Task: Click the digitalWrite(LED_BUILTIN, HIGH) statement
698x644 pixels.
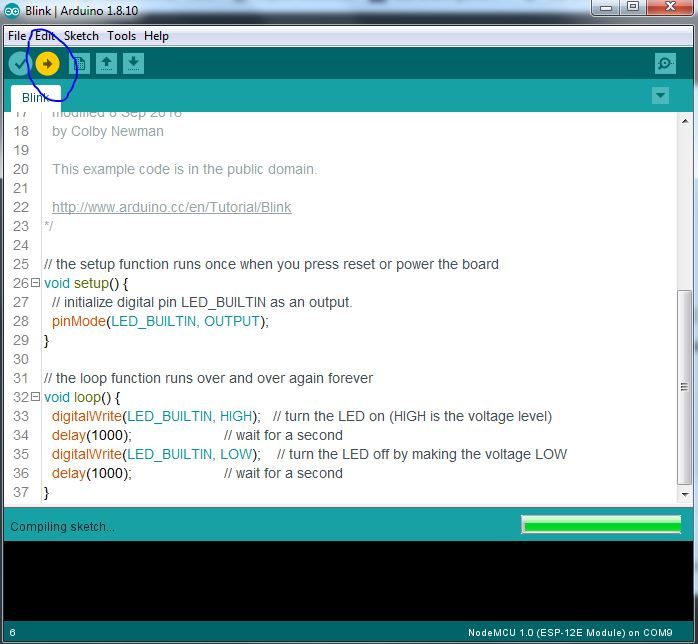Action: tap(156, 416)
